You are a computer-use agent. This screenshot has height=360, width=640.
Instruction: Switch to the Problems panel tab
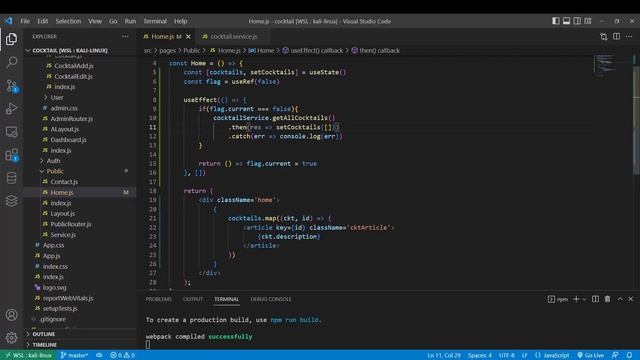pos(159,299)
